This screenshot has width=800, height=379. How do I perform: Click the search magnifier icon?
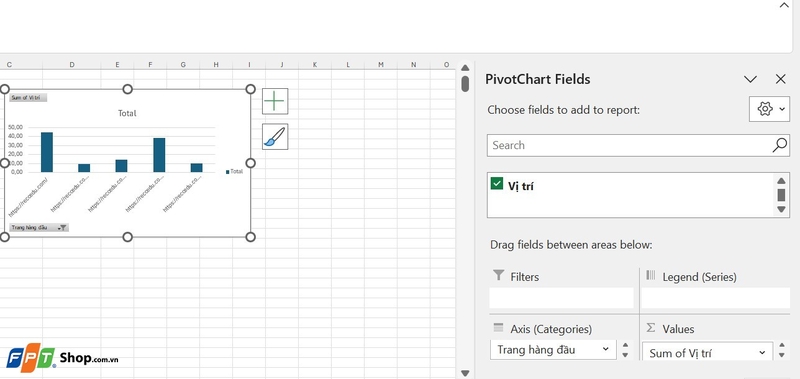click(779, 145)
